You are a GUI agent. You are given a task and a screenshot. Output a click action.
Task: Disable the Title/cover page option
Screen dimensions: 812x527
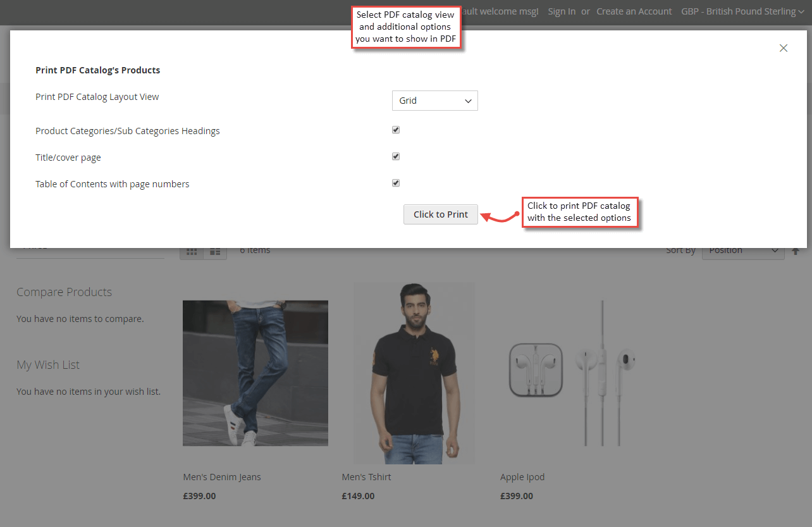coord(395,156)
